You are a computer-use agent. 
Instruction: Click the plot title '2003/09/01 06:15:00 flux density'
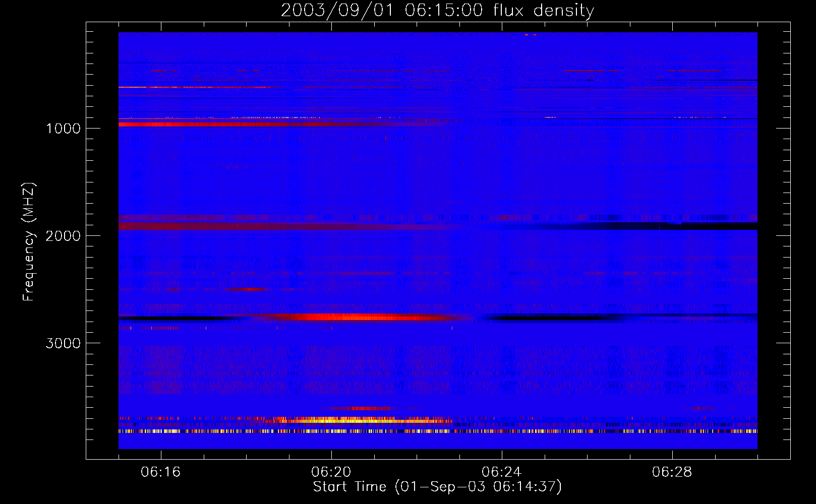point(437,11)
